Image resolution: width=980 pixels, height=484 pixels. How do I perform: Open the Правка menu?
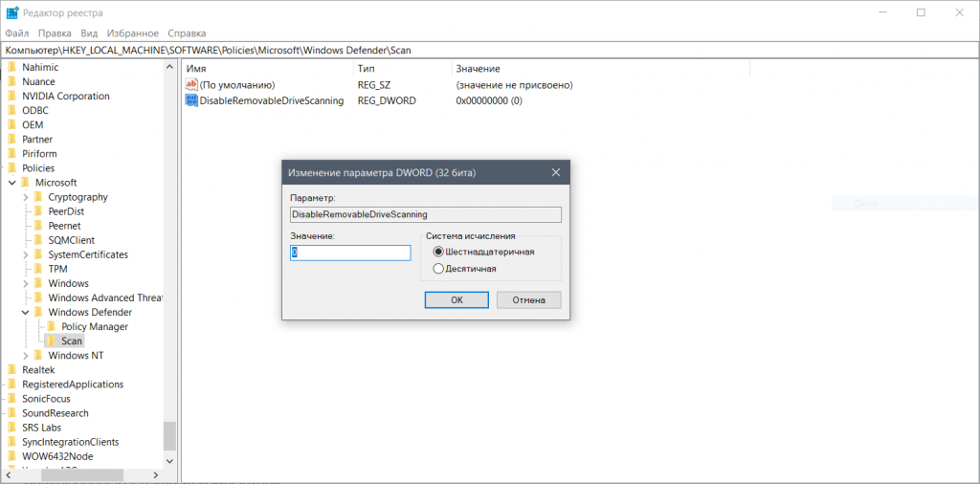coord(55,33)
